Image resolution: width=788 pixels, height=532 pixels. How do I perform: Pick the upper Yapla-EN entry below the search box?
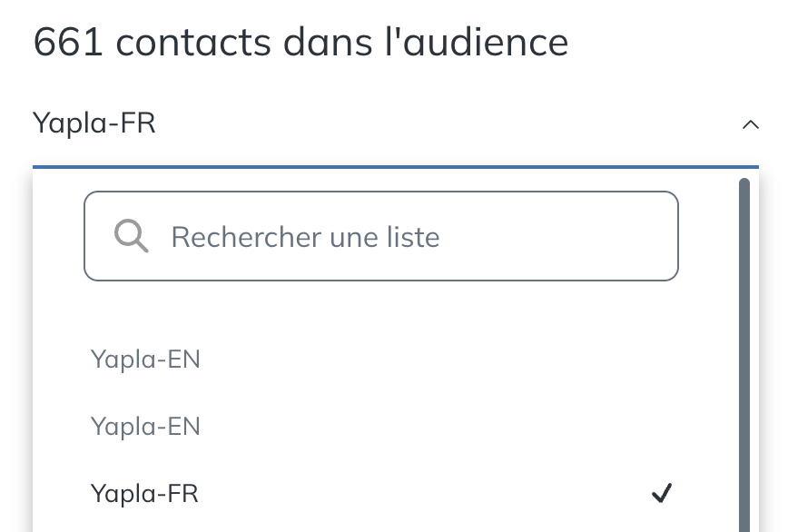tap(145, 360)
